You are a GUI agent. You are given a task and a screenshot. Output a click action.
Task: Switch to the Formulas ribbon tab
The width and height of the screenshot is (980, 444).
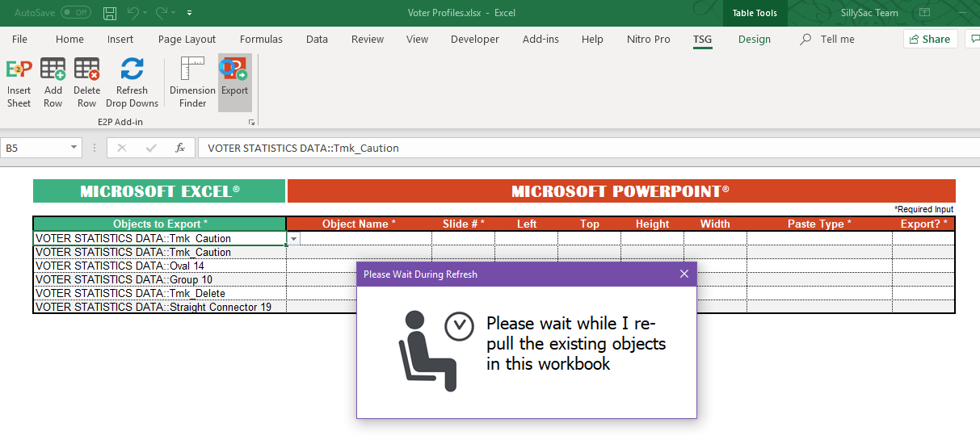coord(261,39)
